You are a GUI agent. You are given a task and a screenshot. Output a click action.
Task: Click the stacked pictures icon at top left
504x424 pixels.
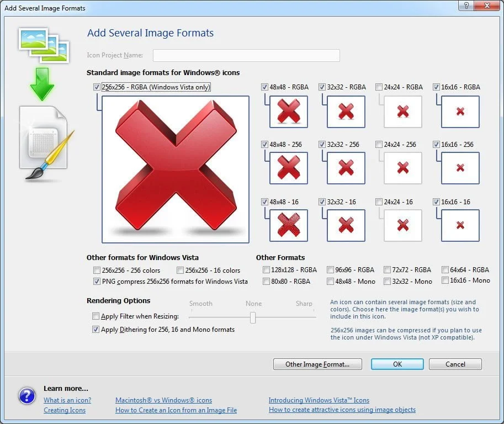(44, 45)
